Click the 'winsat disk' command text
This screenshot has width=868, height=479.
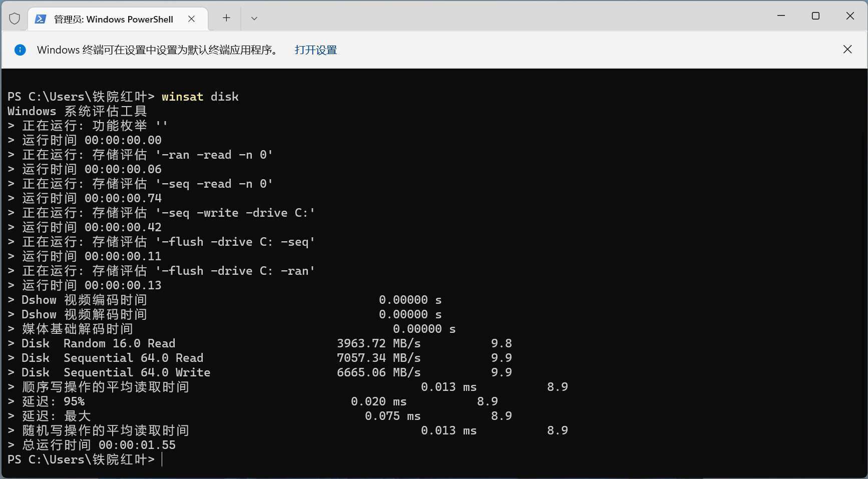coord(200,97)
